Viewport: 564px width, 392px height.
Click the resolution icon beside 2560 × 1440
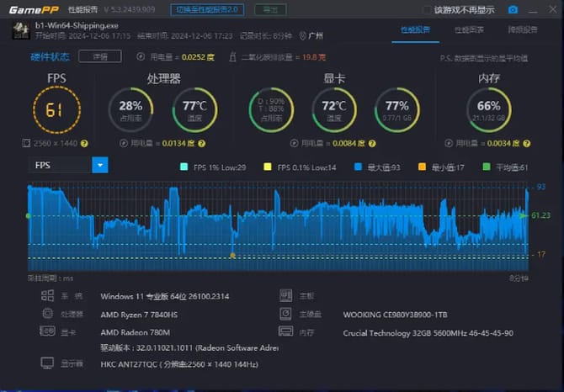pyautogui.click(x=26, y=143)
